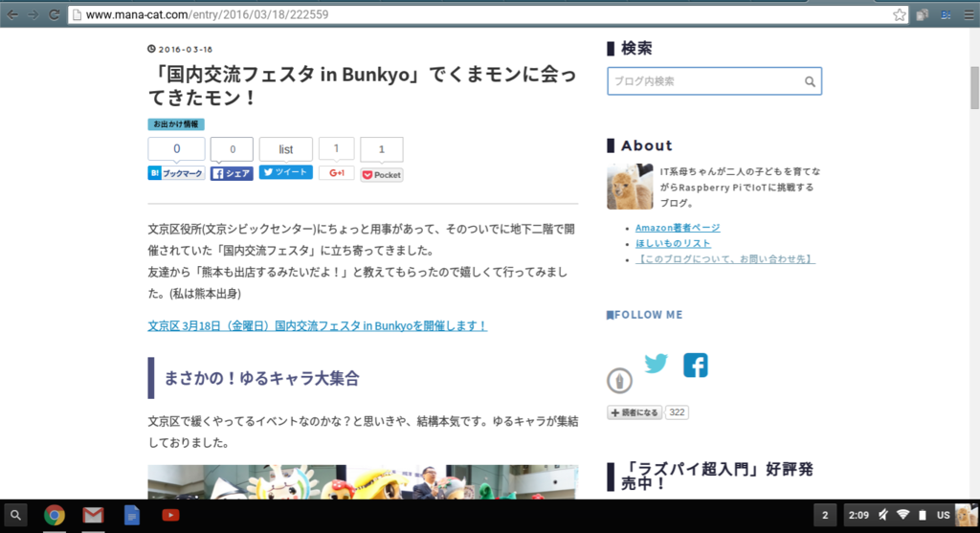Go back with the browser back arrow
Viewport: 980px width, 533px height.
[12, 14]
